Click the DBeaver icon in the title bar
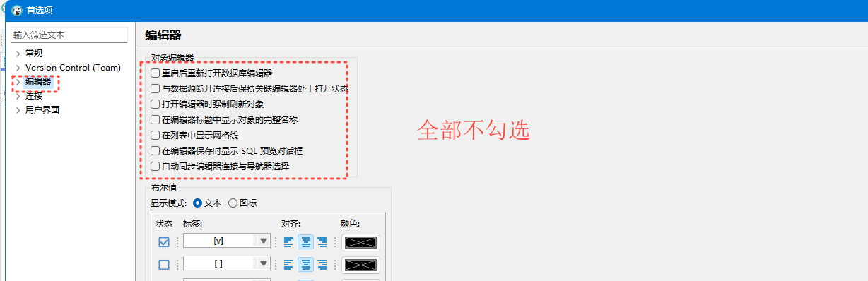Image resolution: width=868 pixels, height=281 pixels. [x=16, y=11]
